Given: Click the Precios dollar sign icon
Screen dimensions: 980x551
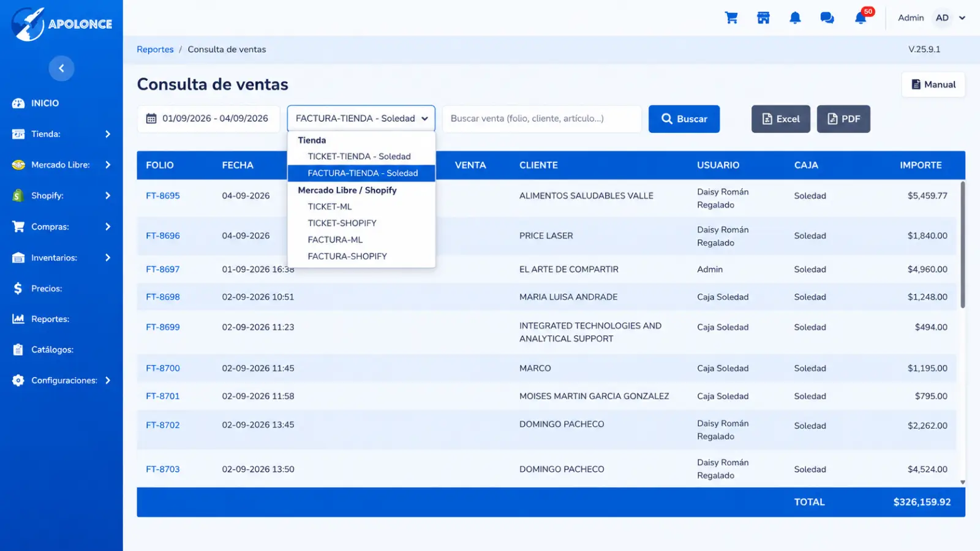Looking at the screenshot, I should (18, 288).
